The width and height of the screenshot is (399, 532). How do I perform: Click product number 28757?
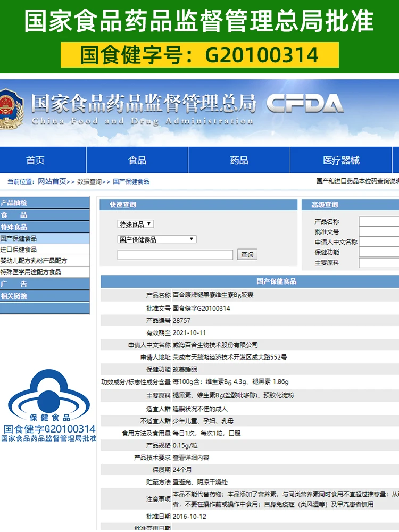click(x=181, y=321)
